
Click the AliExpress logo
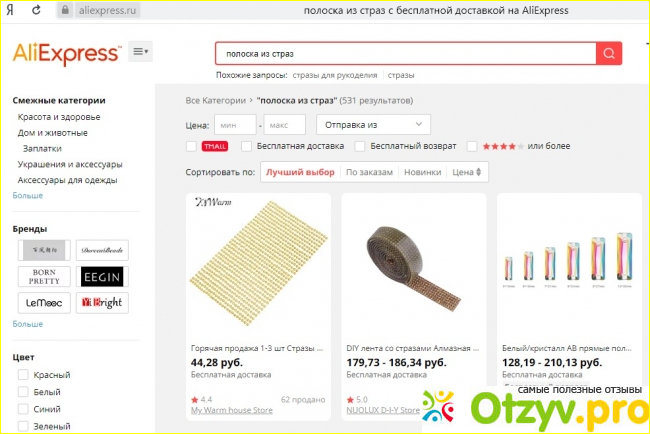[x=67, y=53]
